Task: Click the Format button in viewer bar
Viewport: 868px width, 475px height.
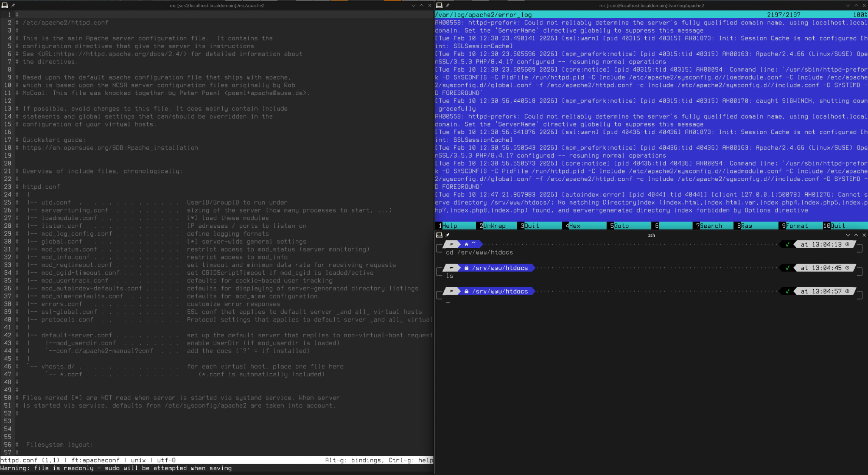Action: click(x=797, y=226)
